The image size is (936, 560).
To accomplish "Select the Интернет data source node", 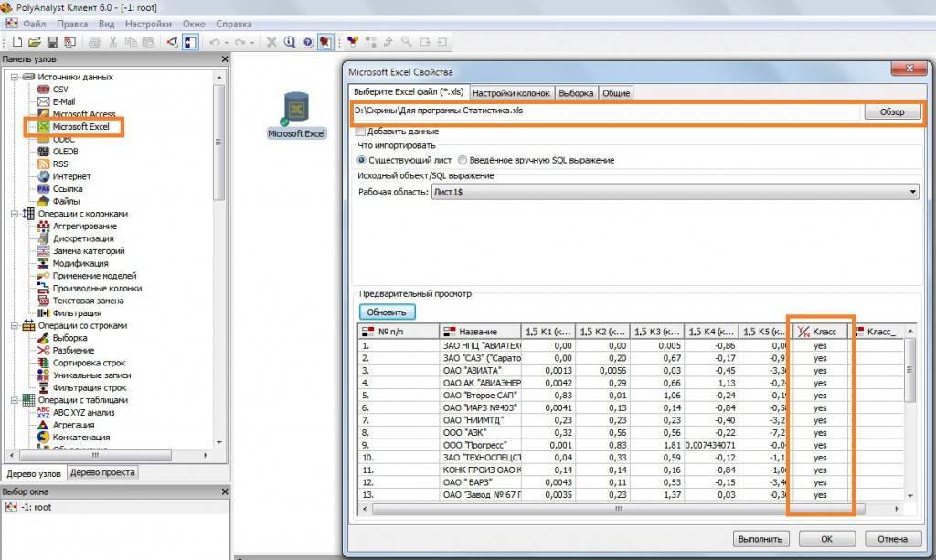I will coord(71,176).
